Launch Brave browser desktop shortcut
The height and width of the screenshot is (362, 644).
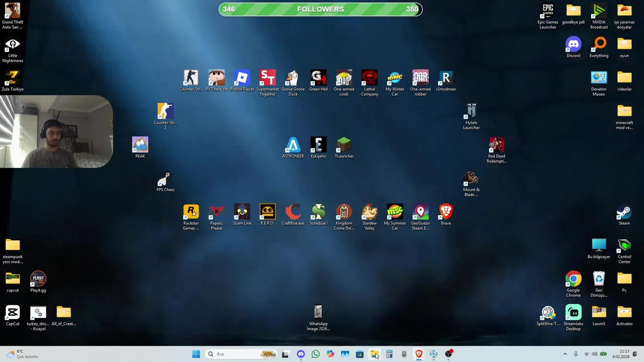coord(446,215)
